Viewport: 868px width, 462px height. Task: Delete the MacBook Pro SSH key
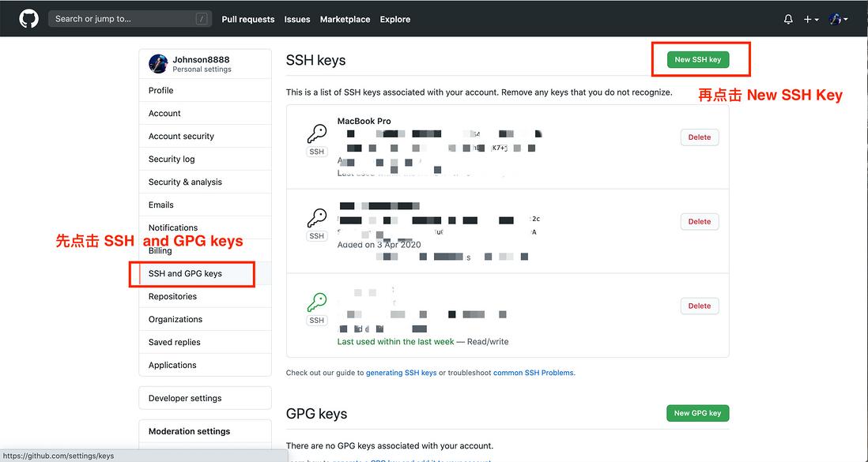point(699,137)
